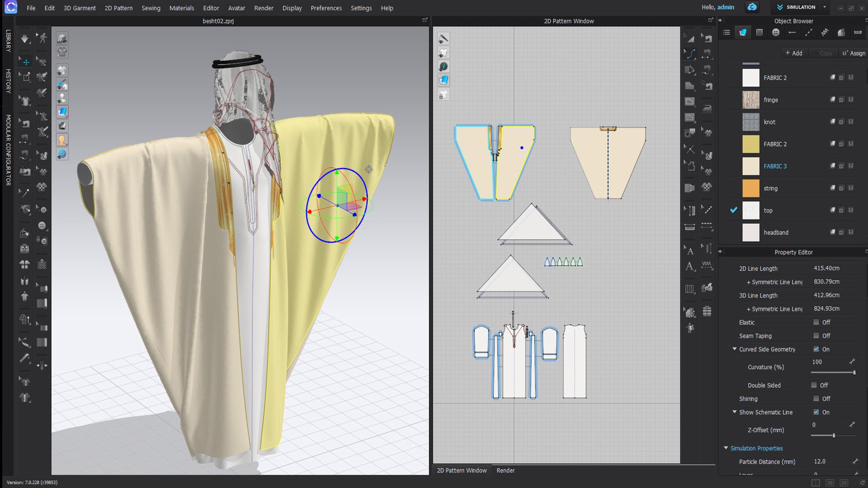Click the Z-Offset (mm) slider handle
The width and height of the screenshot is (868, 488).
834,435
